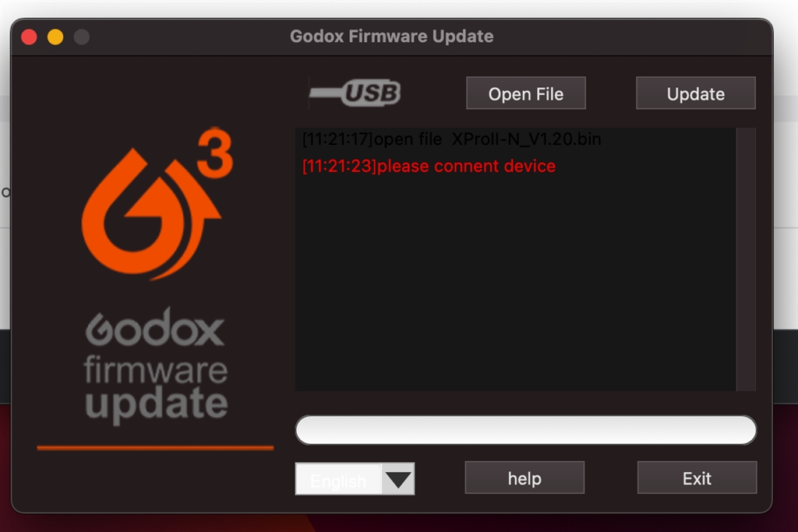Image resolution: width=798 pixels, height=532 pixels.
Task: Select the red please connent device message
Action: [429, 166]
